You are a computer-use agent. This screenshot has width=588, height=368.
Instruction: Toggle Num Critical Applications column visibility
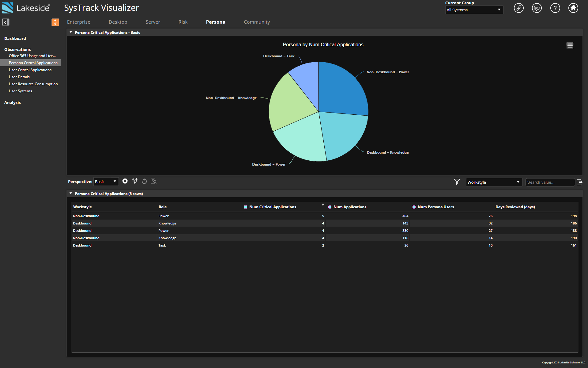(x=246, y=207)
